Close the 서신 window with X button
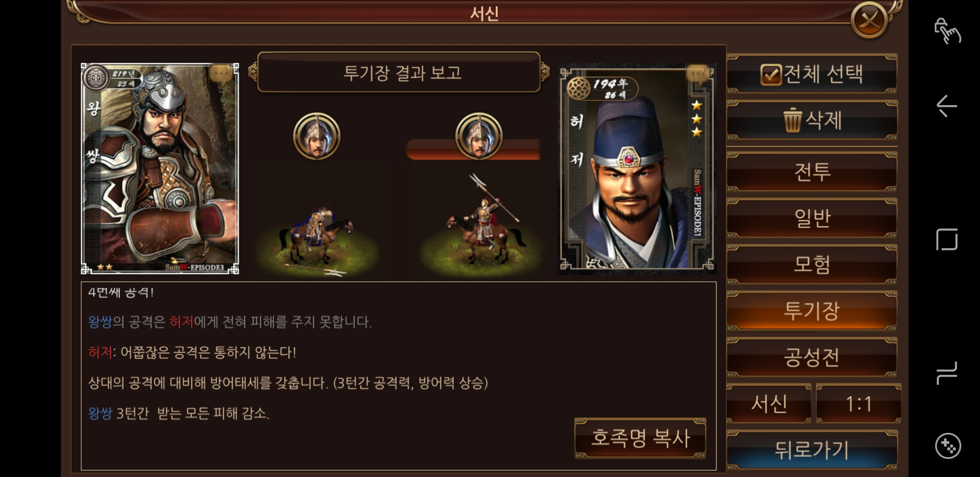980x477 pixels. tap(869, 19)
